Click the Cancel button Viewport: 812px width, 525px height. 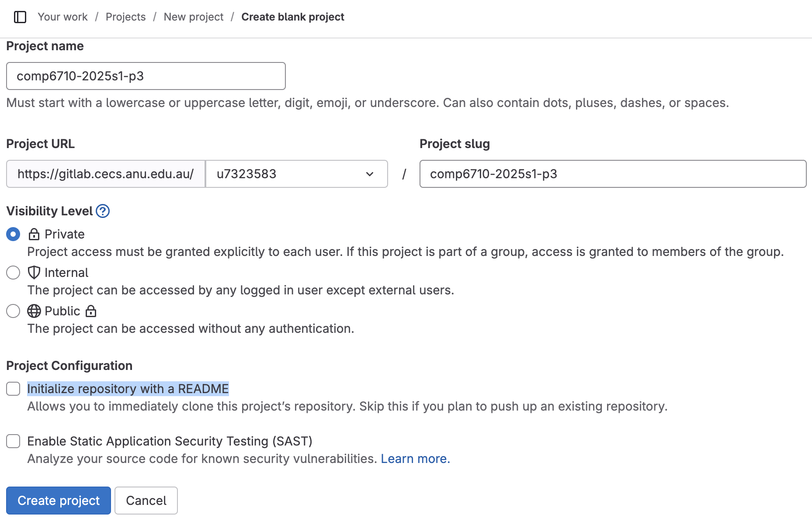click(x=146, y=501)
